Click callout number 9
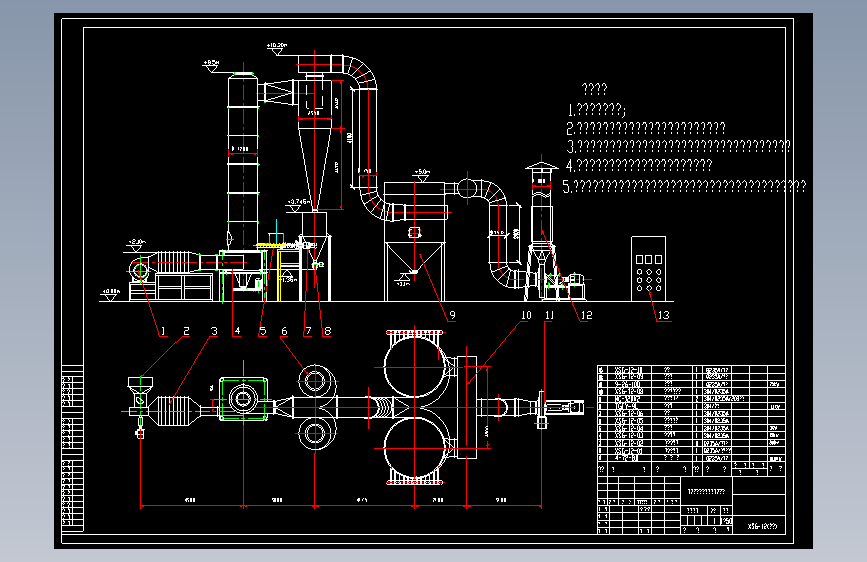The height and width of the screenshot is (562, 867). 452,315
